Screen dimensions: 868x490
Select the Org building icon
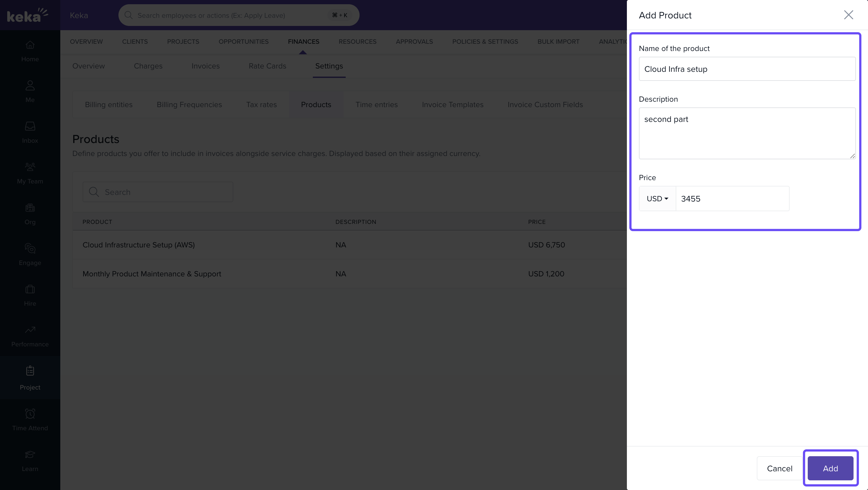click(x=30, y=208)
